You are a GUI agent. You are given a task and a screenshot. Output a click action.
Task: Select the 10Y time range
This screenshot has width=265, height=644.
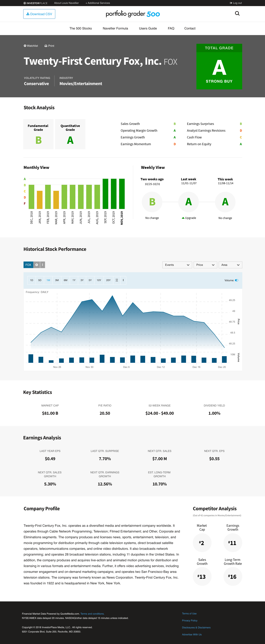click(99, 280)
